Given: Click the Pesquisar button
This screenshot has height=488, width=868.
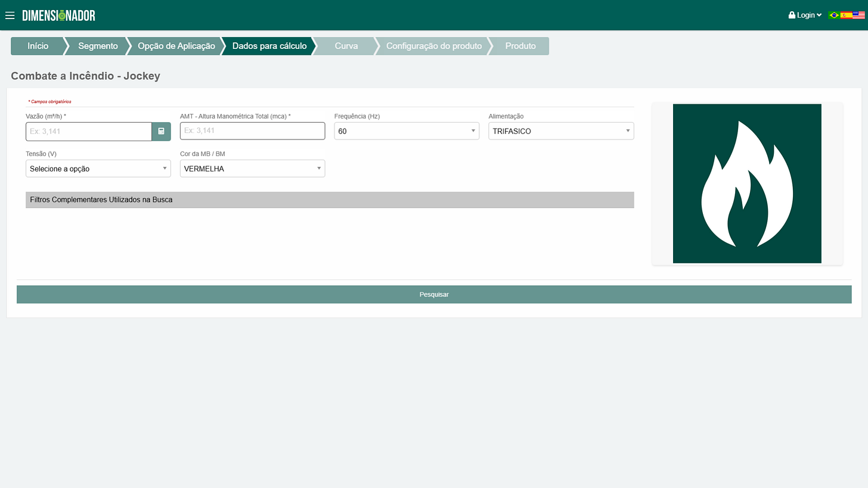Looking at the screenshot, I should pyautogui.click(x=434, y=294).
